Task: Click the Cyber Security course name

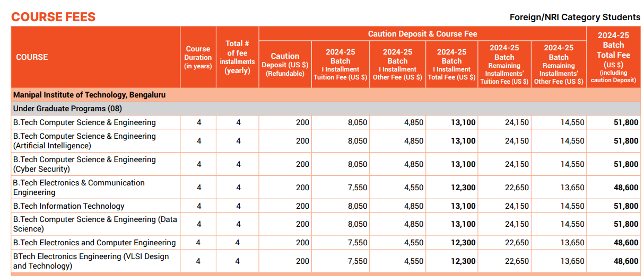Action: tap(84, 164)
